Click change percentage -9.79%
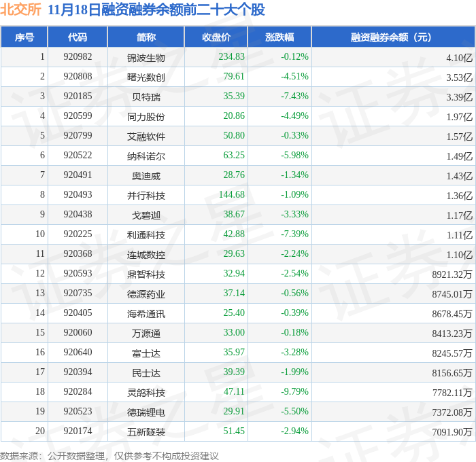This screenshot has height=462, width=476. [x=294, y=392]
